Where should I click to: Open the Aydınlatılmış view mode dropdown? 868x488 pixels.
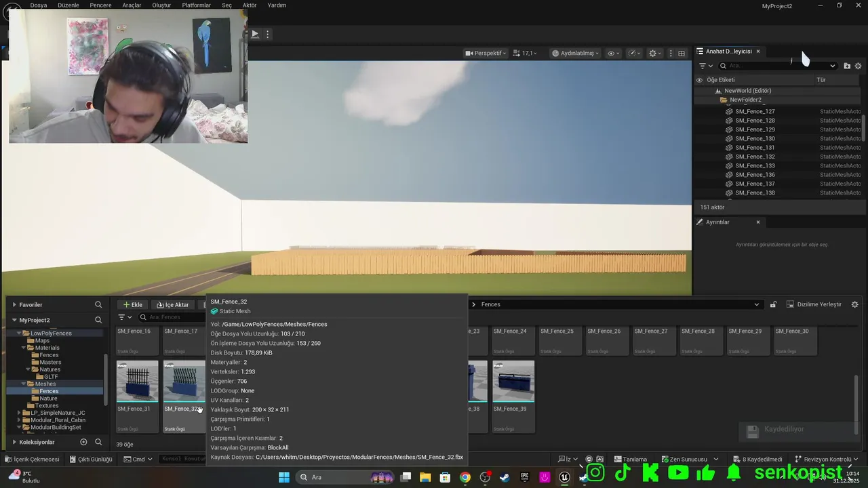[576, 53]
